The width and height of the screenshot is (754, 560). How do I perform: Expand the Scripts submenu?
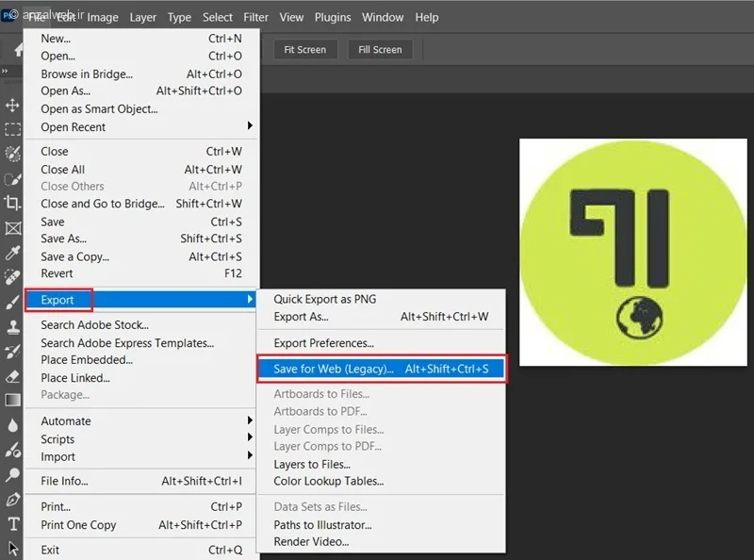click(140, 438)
